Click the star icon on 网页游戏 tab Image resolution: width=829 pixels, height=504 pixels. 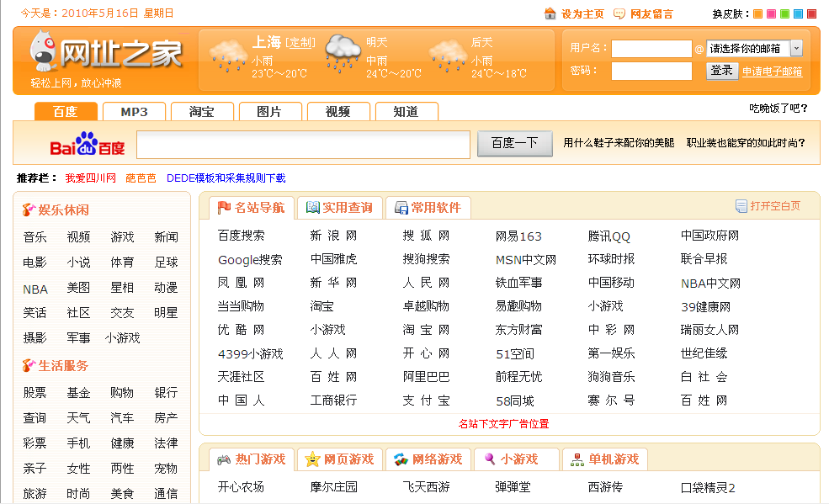tap(312, 459)
